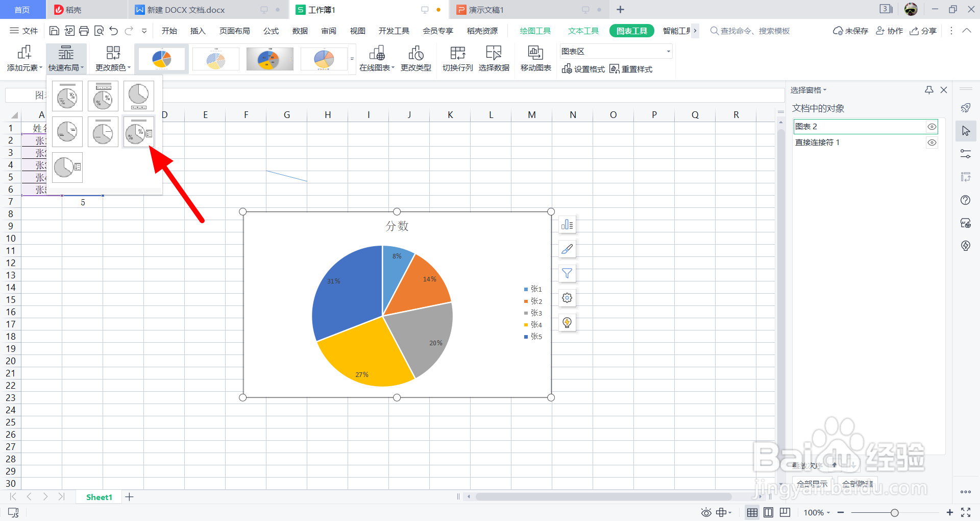Click the zoom slider handle
Viewport: 980px width, 521px height.
pos(894,512)
